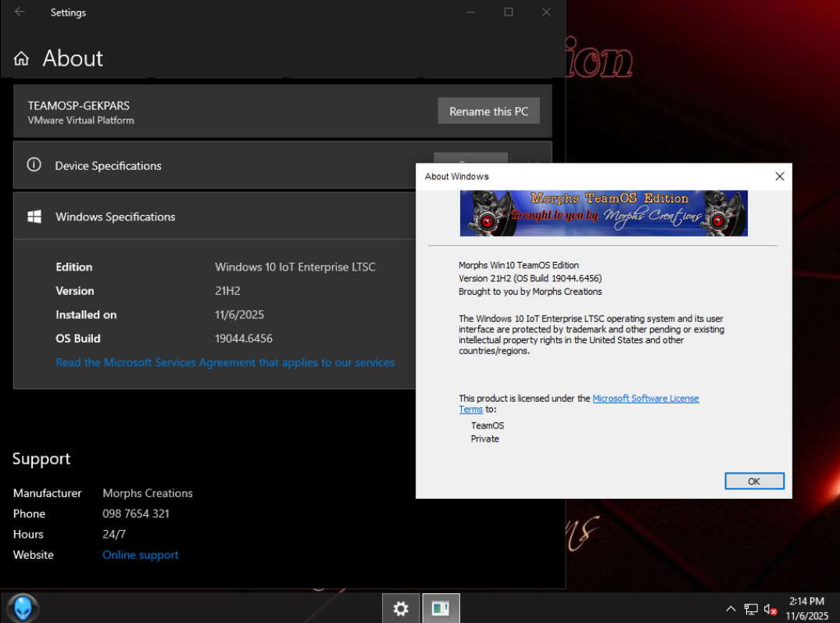Follow the Online support website link
Viewport: 840px width, 623px height.
click(x=141, y=555)
